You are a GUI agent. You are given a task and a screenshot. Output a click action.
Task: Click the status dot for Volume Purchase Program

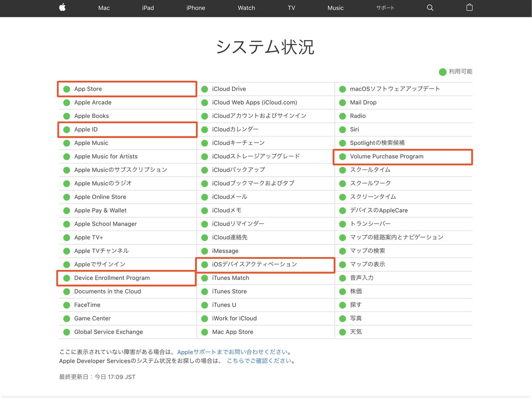pos(342,156)
